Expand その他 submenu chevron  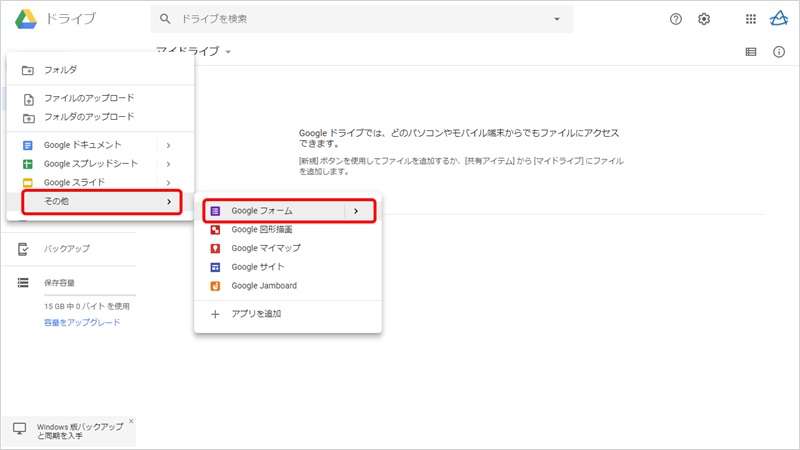[x=169, y=202]
